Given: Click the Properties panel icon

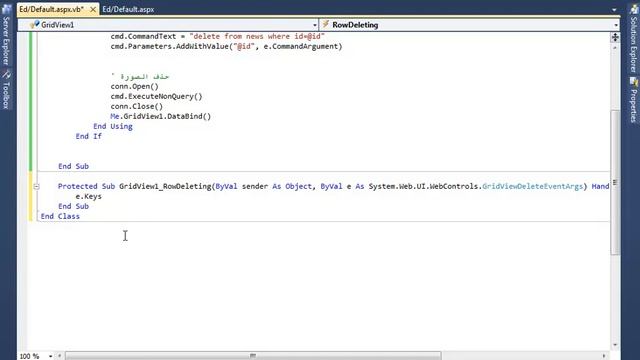Looking at the screenshot, I should click(633, 82).
